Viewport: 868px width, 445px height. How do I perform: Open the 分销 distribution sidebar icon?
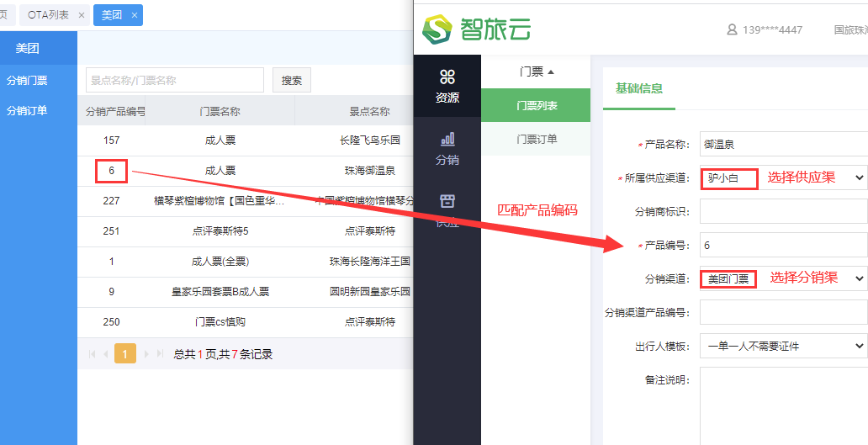[x=447, y=148]
